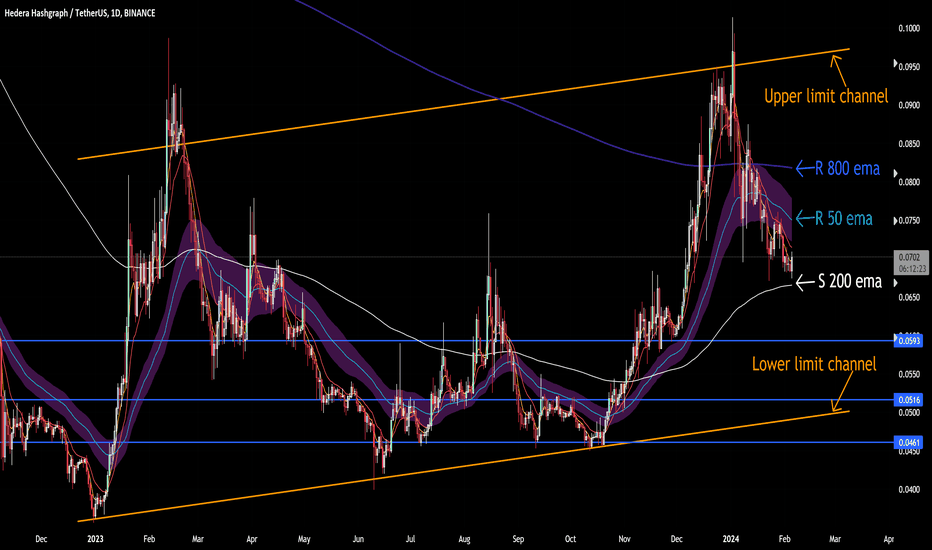Viewport: 932px width, 550px height.
Task: Click the 0.0800 price axis value
Action: 909,182
